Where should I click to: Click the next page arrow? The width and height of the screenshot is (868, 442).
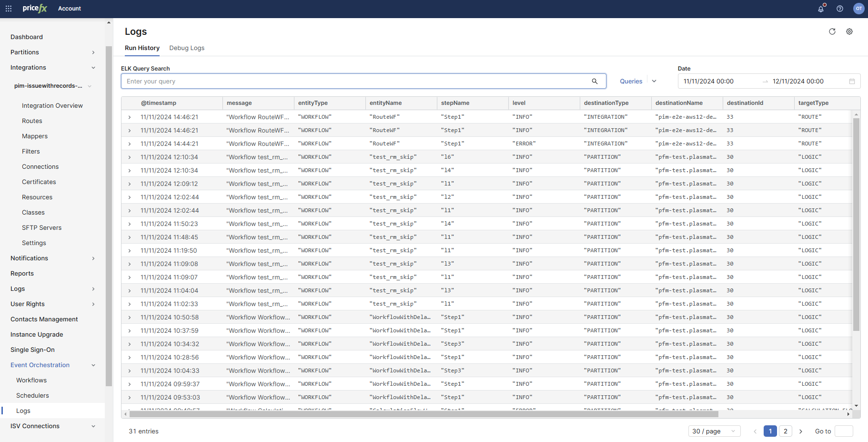(x=801, y=431)
